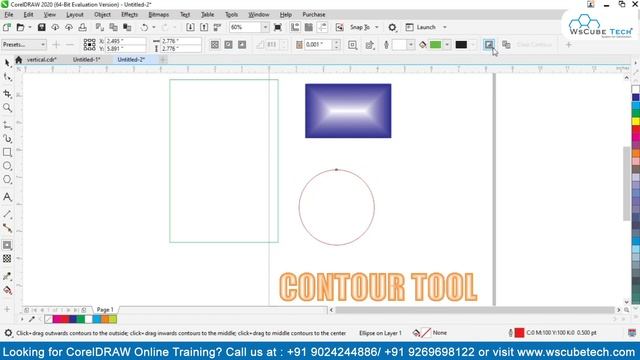Screen dimensions: 640x360
Task: Select the Artistic Media tool
Action: click(7, 139)
